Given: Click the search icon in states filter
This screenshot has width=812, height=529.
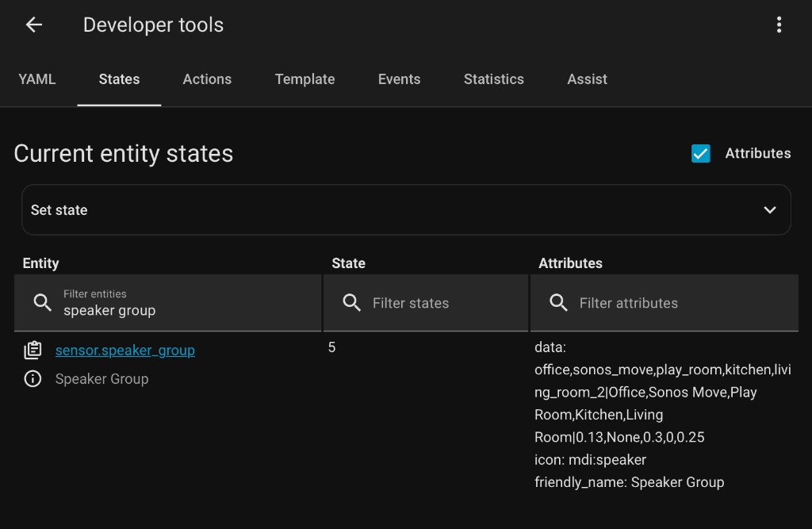Looking at the screenshot, I should click(x=352, y=303).
